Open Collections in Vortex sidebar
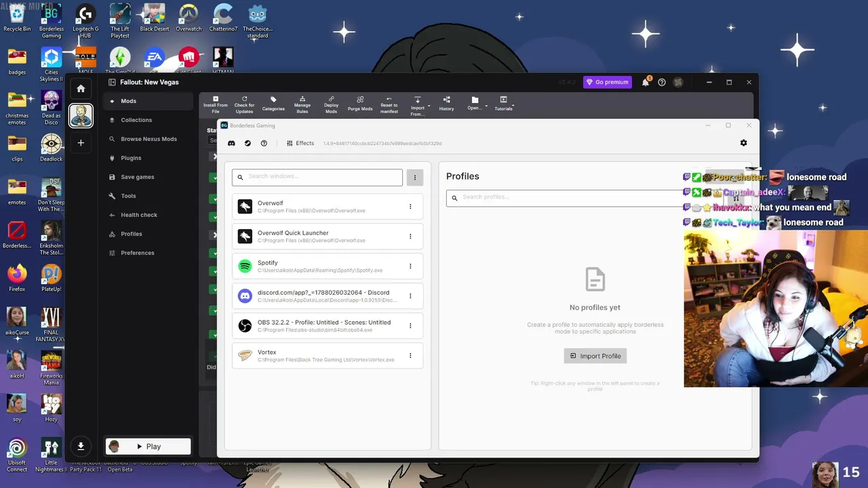This screenshot has width=868, height=488. click(148, 120)
